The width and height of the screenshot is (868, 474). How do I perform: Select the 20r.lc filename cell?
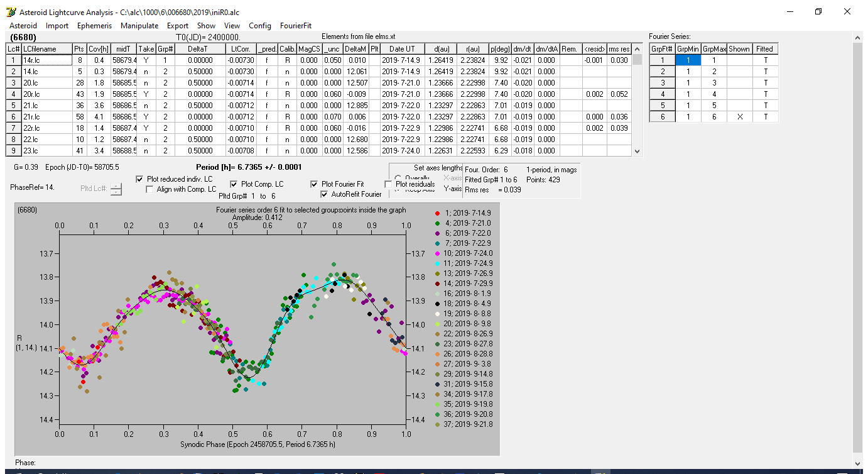(x=46, y=94)
